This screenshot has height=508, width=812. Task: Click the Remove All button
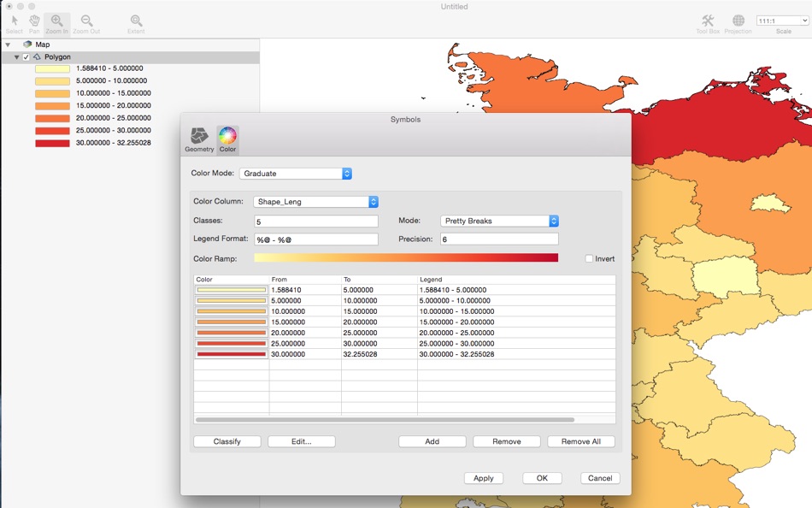coord(581,441)
